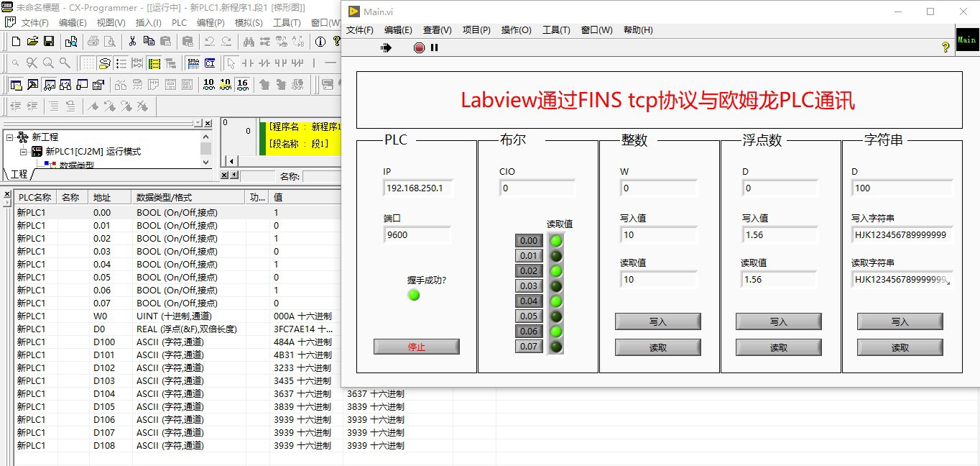Toggle the CIO 0.07 boolean LED
The height and width of the screenshot is (466, 980).
[x=554, y=346]
